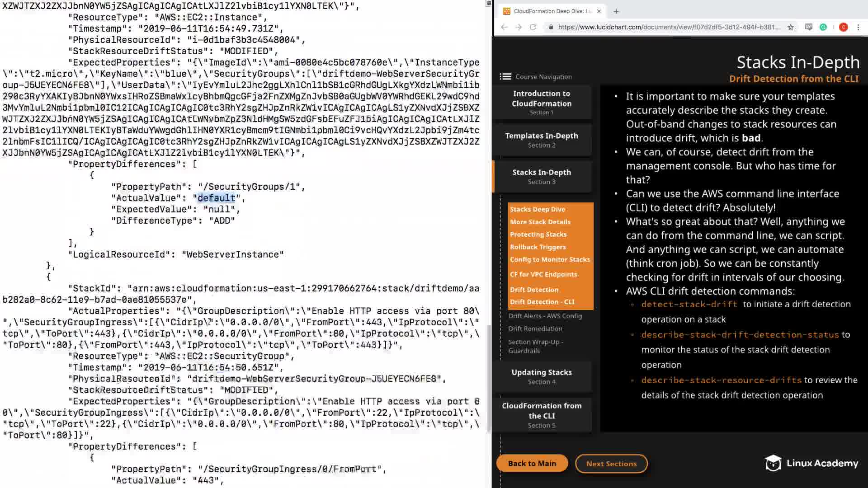868x488 pixels.
Task: Reload the Lucidchart page
Action: coord(533,27)
